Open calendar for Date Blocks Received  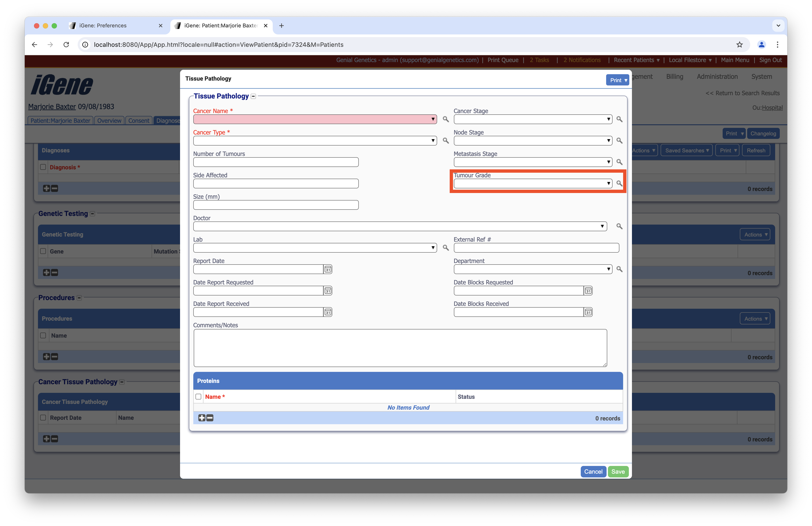[x=588, y=312]
